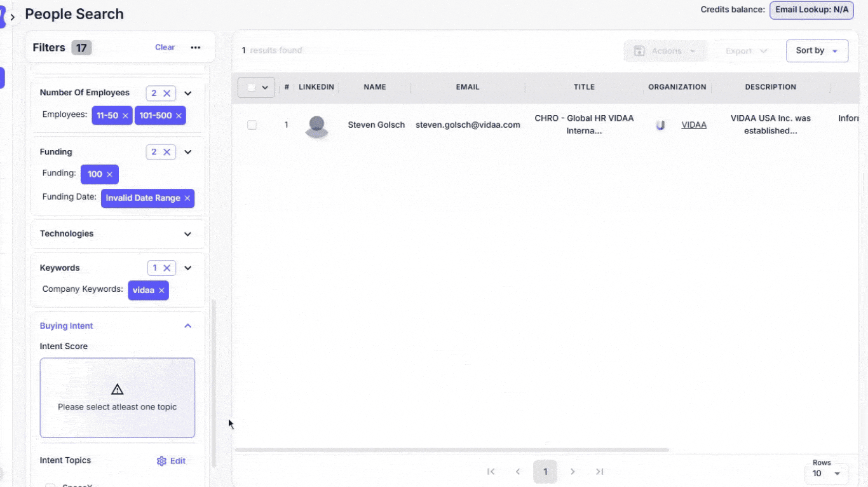Remove the 101-500 employees filter chip
The image size is (868, 487).
(x=179, y=116)
